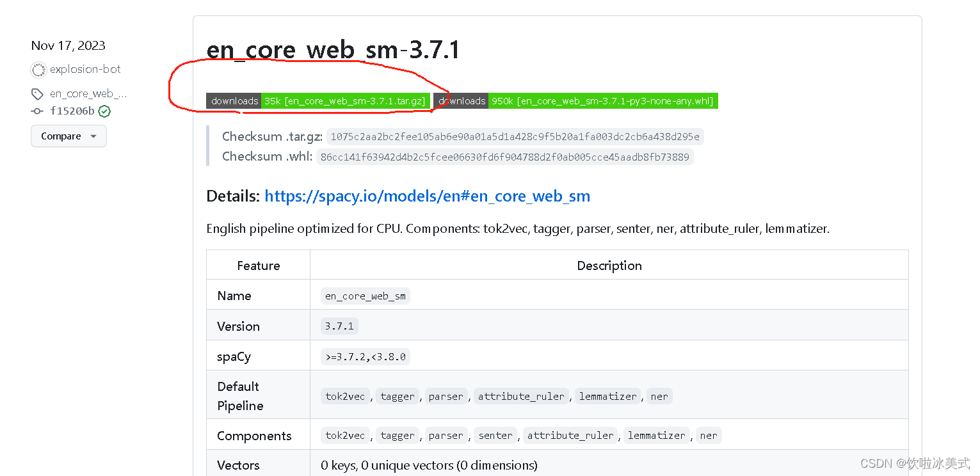Image resolution: width=980 pixels, height=476 pixels.
Task: Select the Checksum .whl hash text
Action: click(x=504, y=157)
